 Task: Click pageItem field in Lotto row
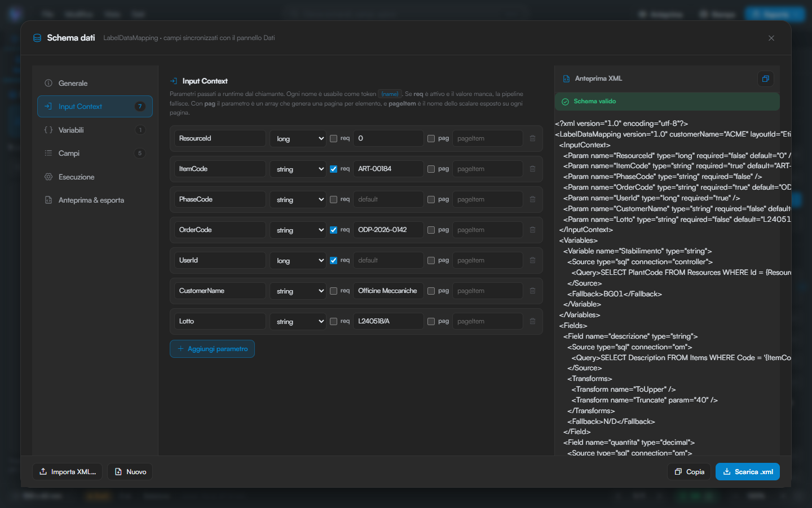(x=488, y=321)
